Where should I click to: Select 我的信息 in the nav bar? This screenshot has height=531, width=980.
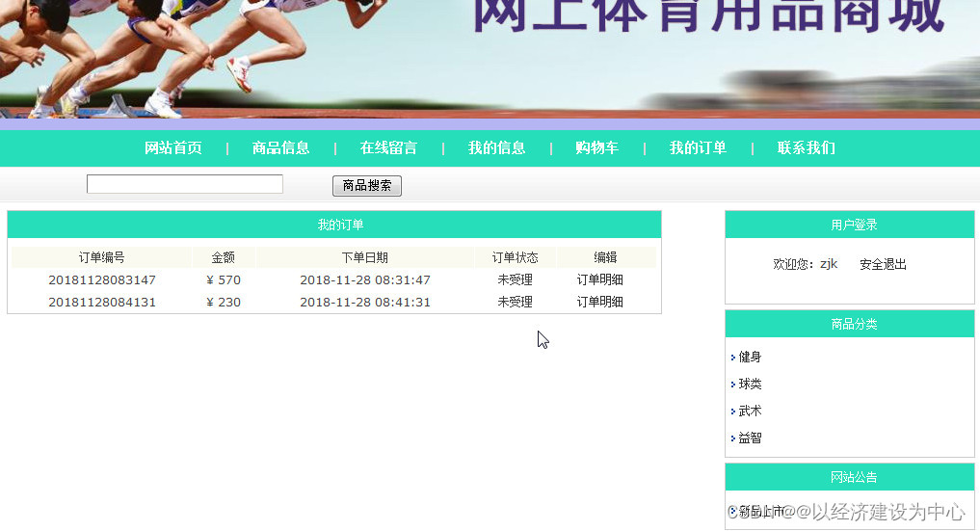pos(497,148)
